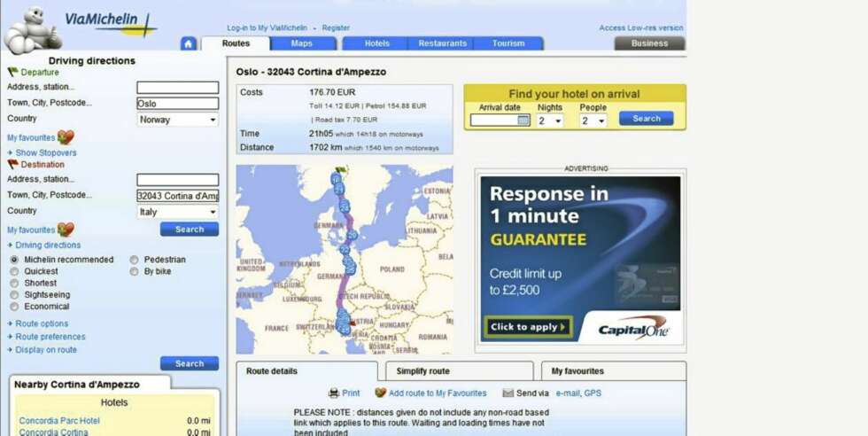Open the Route details tab
Viewport: 868px width, 436px height.
[x=307, y=371]
